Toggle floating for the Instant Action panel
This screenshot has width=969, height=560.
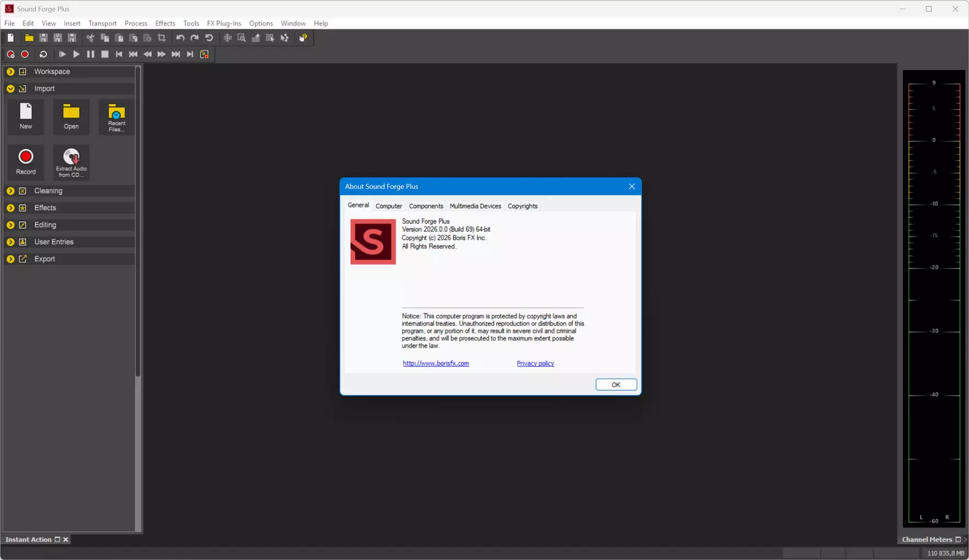57,540
